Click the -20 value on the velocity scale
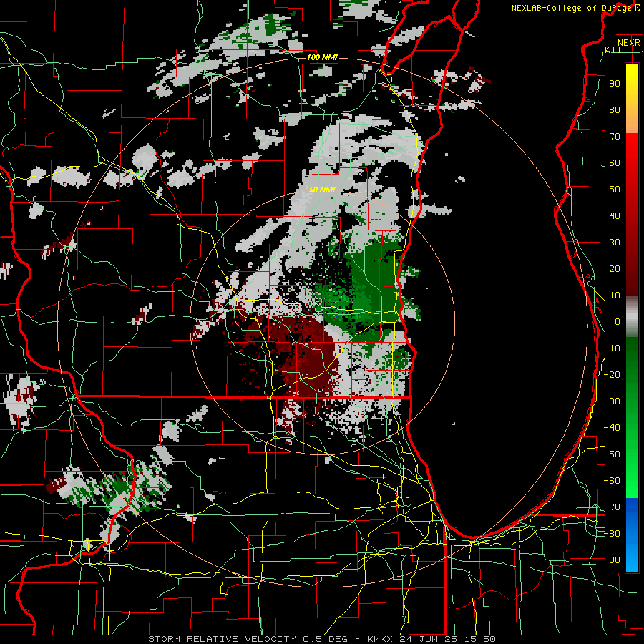The height and width of the screenshot is (644, 644). click(612, 374)
